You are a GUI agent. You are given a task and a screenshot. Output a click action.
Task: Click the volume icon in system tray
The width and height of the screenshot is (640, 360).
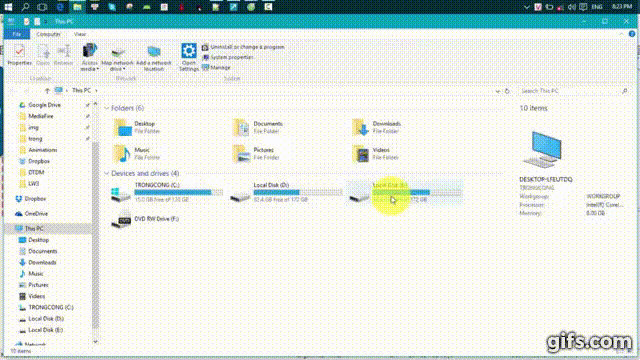click(x=571, y=7)
